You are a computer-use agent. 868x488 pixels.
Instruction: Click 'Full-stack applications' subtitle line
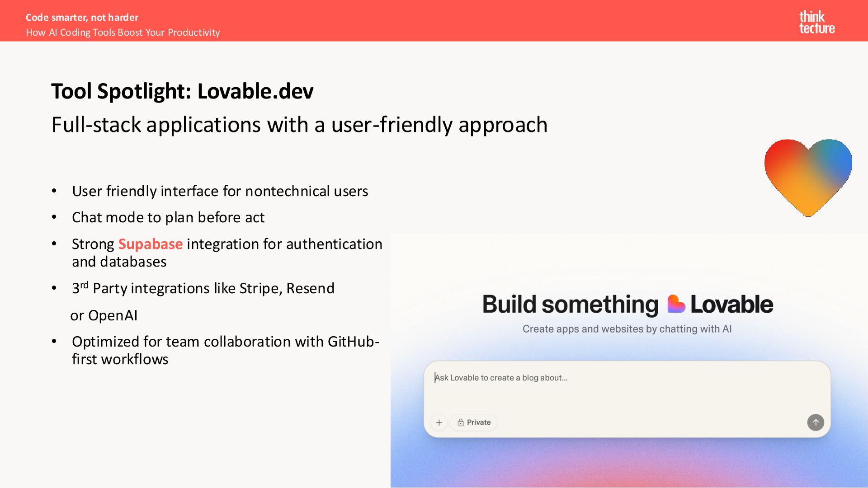click(299, 125)
